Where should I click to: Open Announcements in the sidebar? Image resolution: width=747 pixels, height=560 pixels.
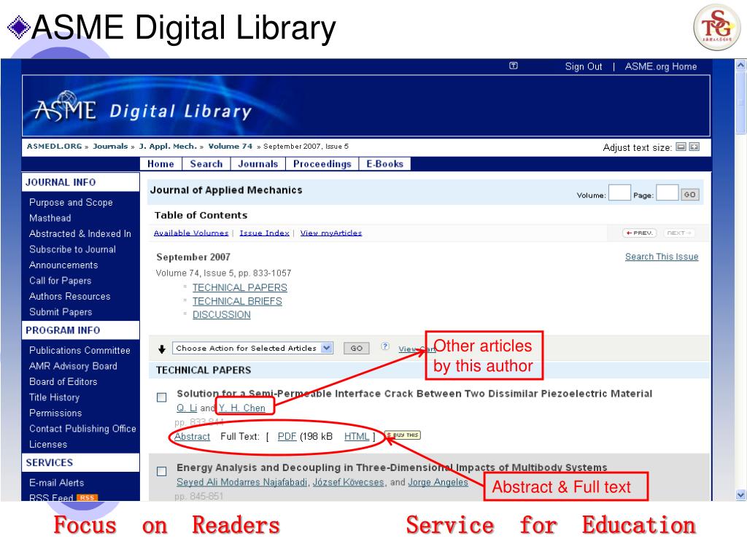click(x=63, y=265)
